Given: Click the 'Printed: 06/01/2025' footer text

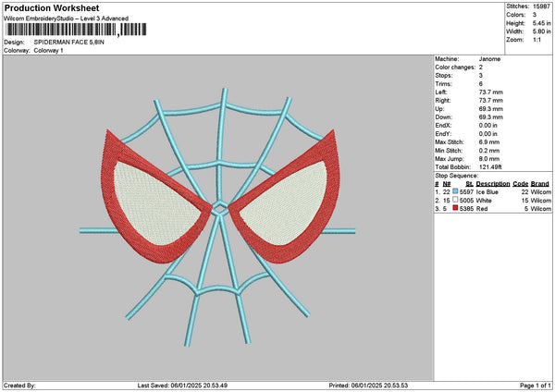Looking at the screenshot, I should coord(368,386).
